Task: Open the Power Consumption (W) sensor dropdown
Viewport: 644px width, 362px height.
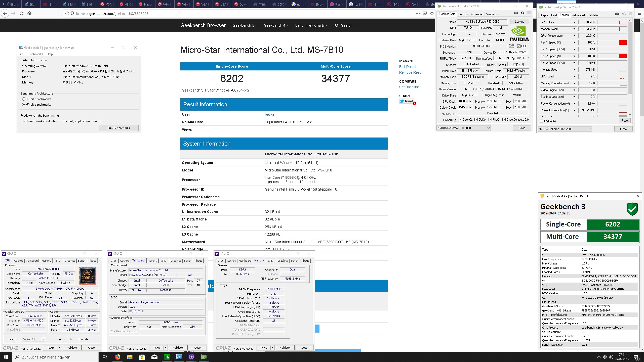Action: click(x=574, y=104)
